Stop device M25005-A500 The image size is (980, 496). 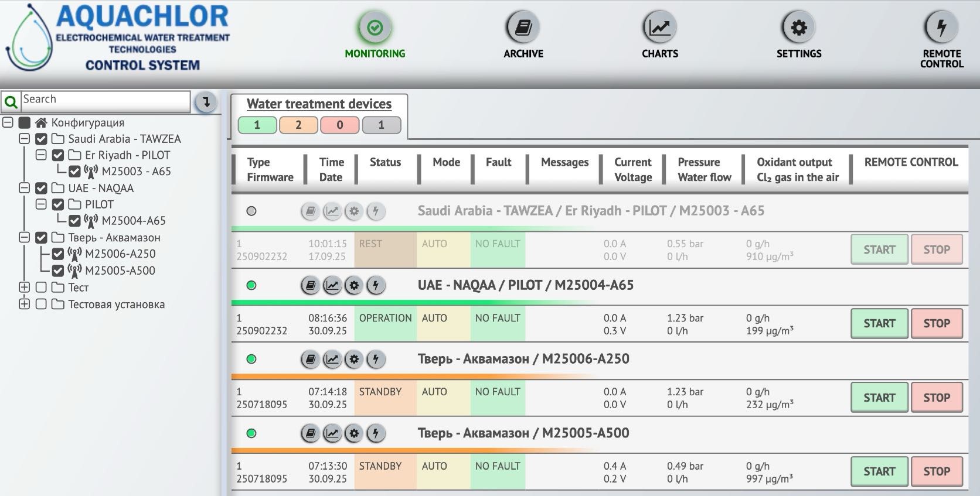pos(937,472)
